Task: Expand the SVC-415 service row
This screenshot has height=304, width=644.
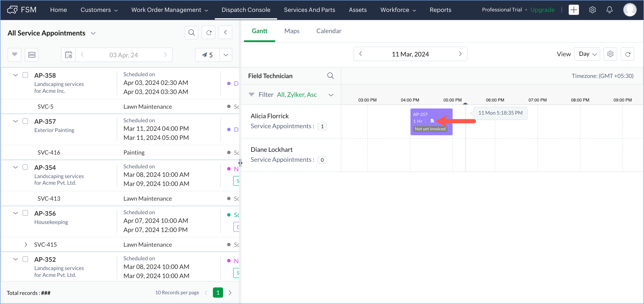Action: click(26, 245)
